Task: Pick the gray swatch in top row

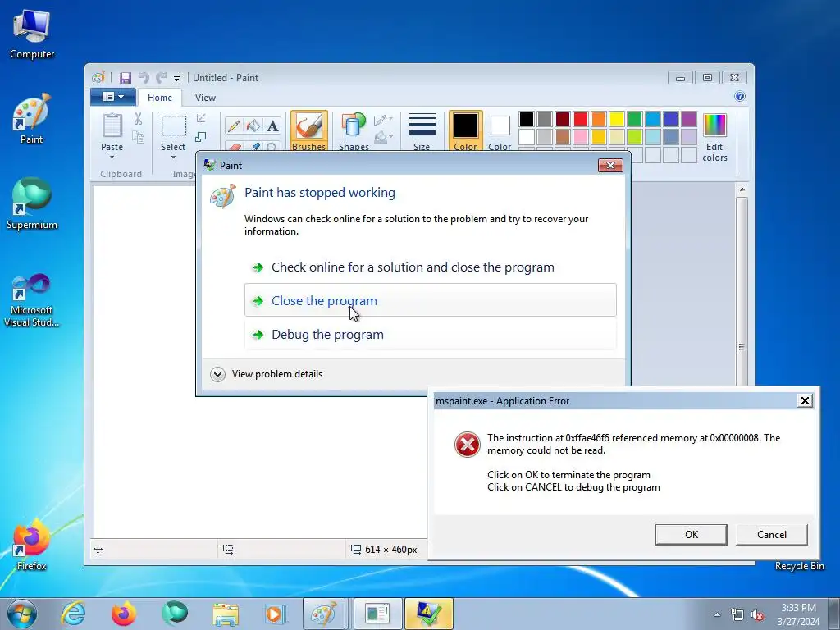Action: (x=545, y=119)
